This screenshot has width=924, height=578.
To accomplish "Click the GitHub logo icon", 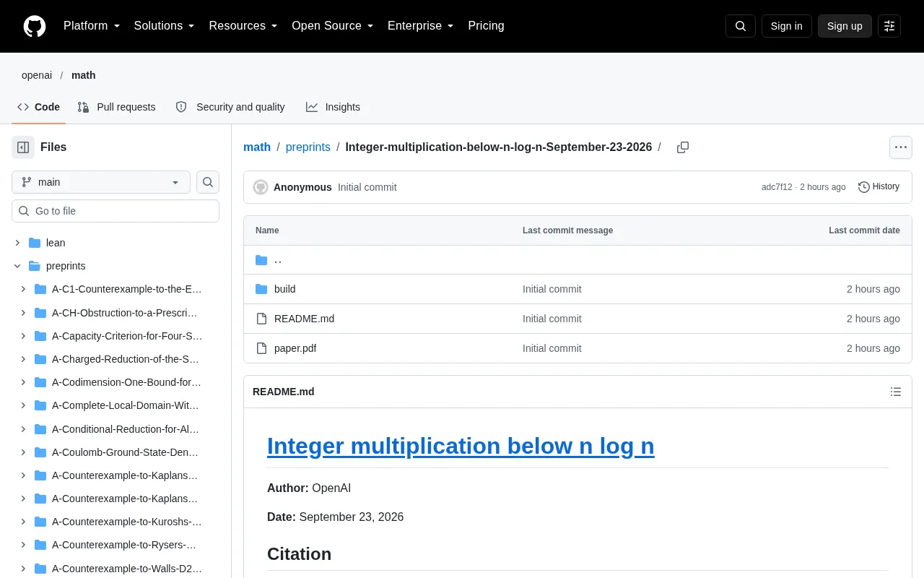I will [35, 26].
